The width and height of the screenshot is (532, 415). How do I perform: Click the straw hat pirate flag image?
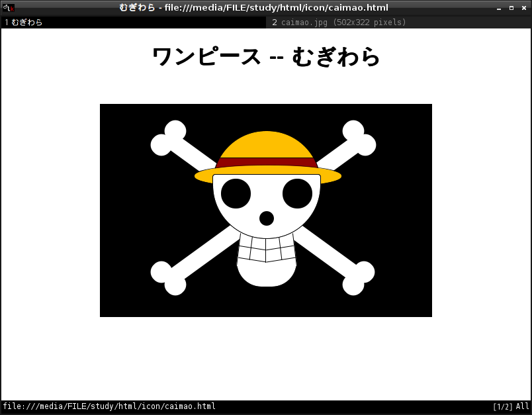click(x=265, y=210)
